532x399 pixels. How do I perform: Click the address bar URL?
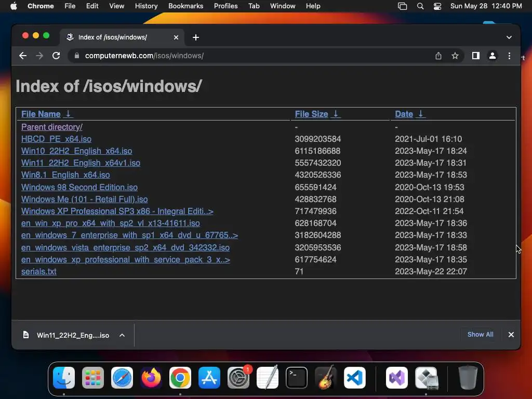click(144, 56)
